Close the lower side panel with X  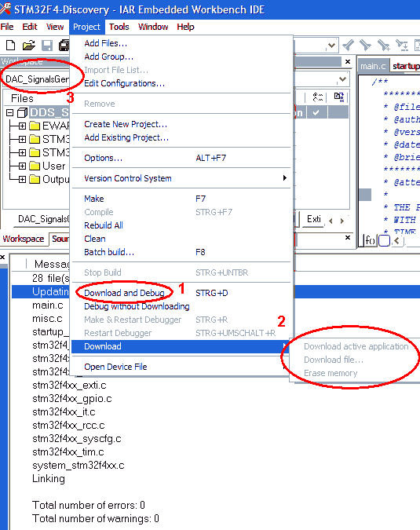click(348, 238)
